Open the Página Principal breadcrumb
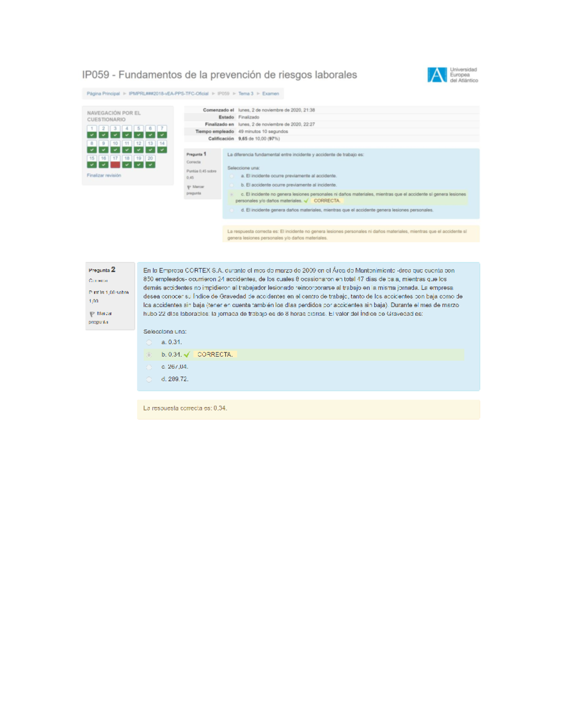The height and width of the screenshot is (728, 563). coord(103,94)
